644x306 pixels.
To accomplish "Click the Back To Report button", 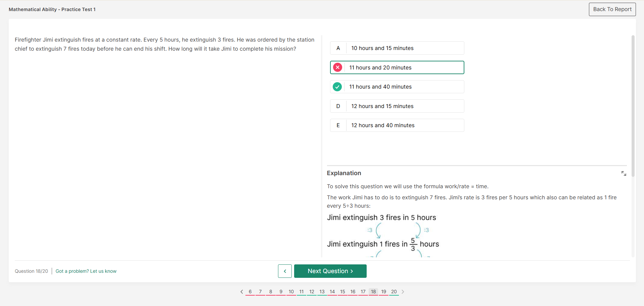I will (612, 9).
